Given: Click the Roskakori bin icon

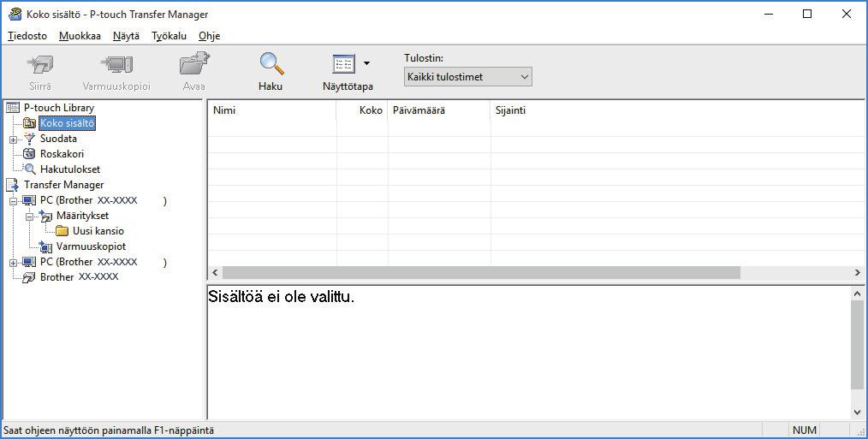Looking at the screenshot, I should coord(29,154).
